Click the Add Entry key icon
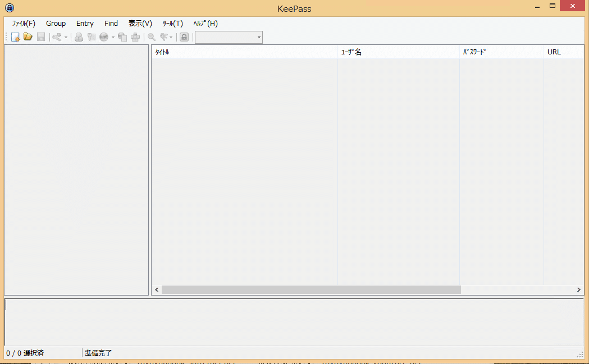 57,37
